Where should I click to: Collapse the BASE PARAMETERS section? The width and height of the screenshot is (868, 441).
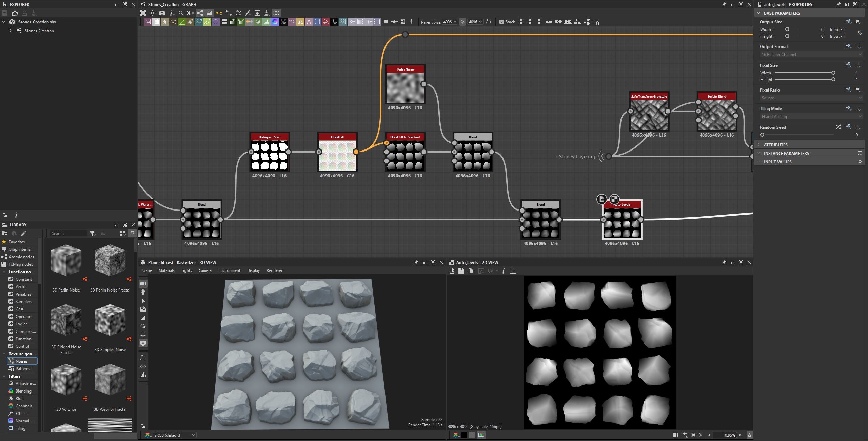(x=759, y=13)
